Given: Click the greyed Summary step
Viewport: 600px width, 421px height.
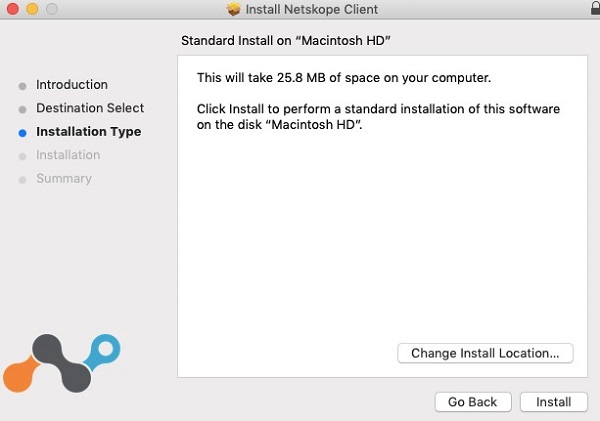Looking at the screenshot, I should (x=64, y=179).
